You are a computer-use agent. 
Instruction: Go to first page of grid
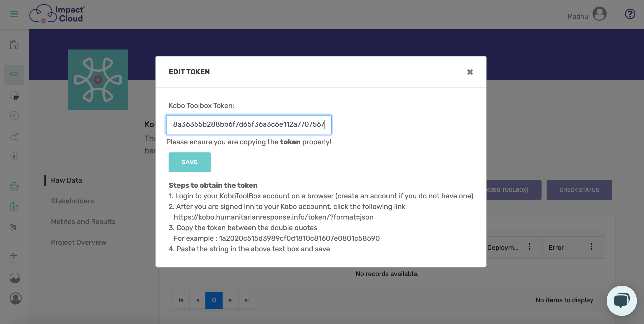[181, 300]
